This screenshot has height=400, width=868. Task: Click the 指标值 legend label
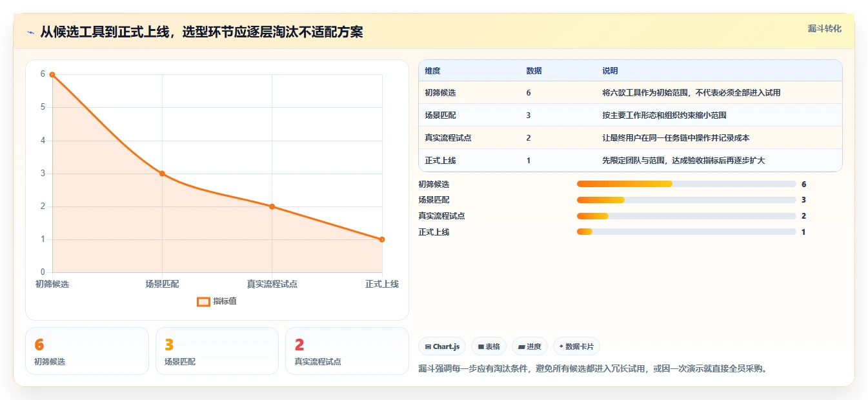[225, 301]
